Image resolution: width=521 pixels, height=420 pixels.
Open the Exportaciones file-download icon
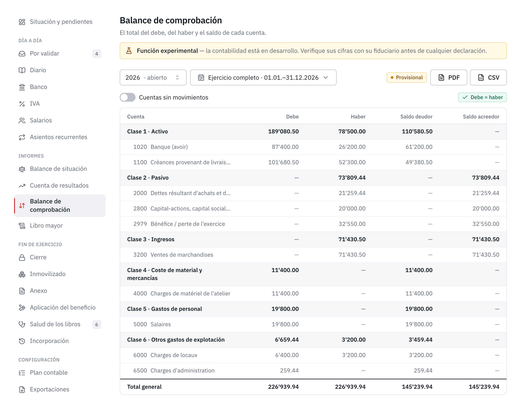(22, 389)
